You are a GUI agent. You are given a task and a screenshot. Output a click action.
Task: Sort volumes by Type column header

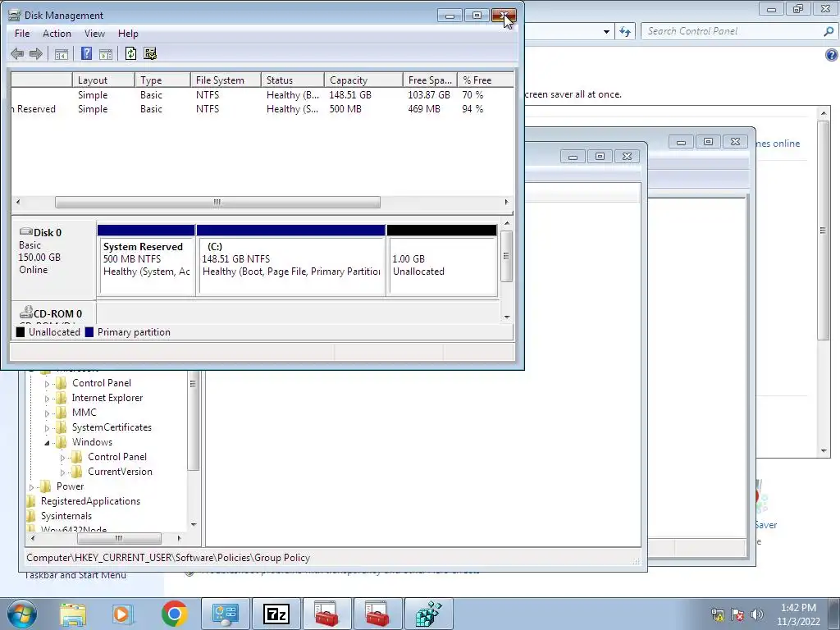tap(163, 80)
